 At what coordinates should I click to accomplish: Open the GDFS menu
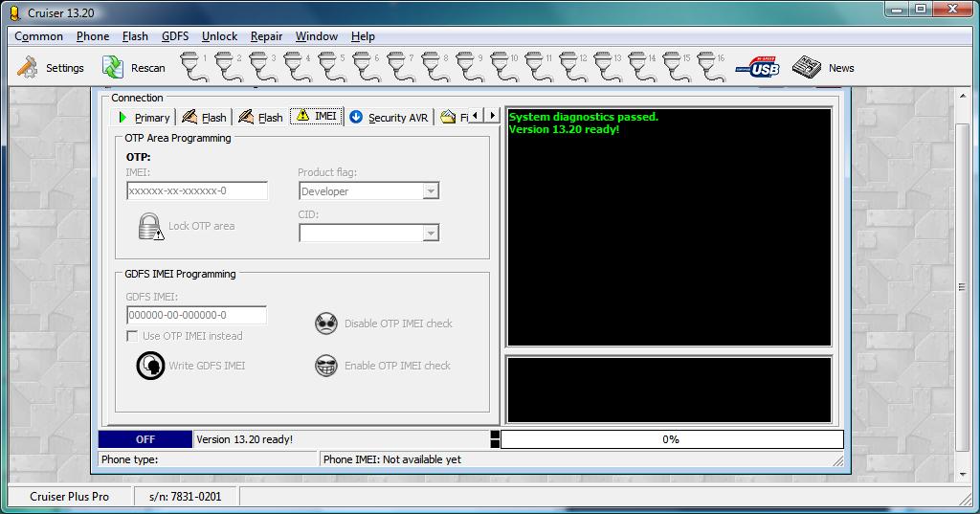[175, 36]
